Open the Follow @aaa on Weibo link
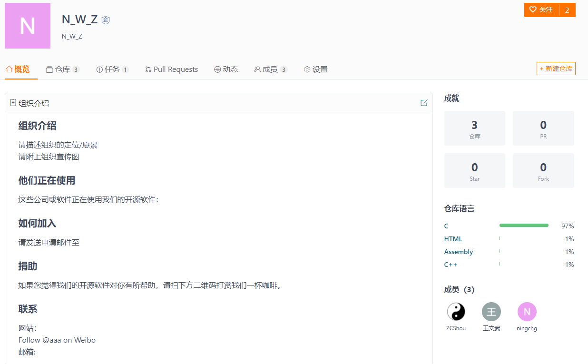The height and width of the screenshot is (364, 588). [57, 340]
